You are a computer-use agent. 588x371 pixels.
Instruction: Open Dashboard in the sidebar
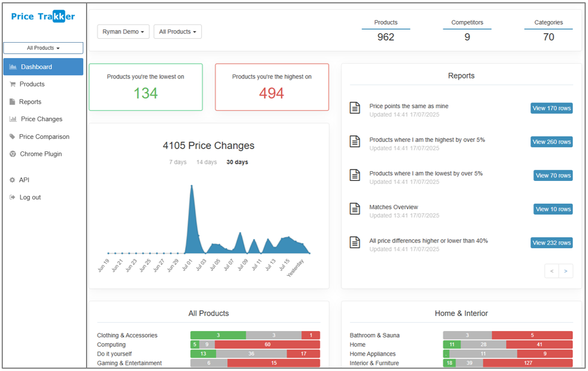[x=43, y=67]
